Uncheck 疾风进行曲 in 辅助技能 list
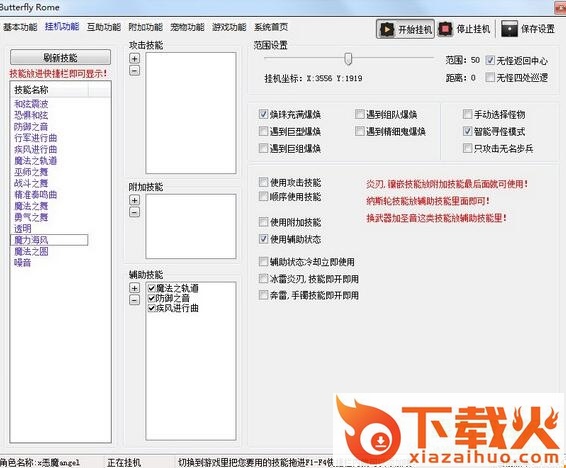566x468 pixels. [x=152, y=308]
